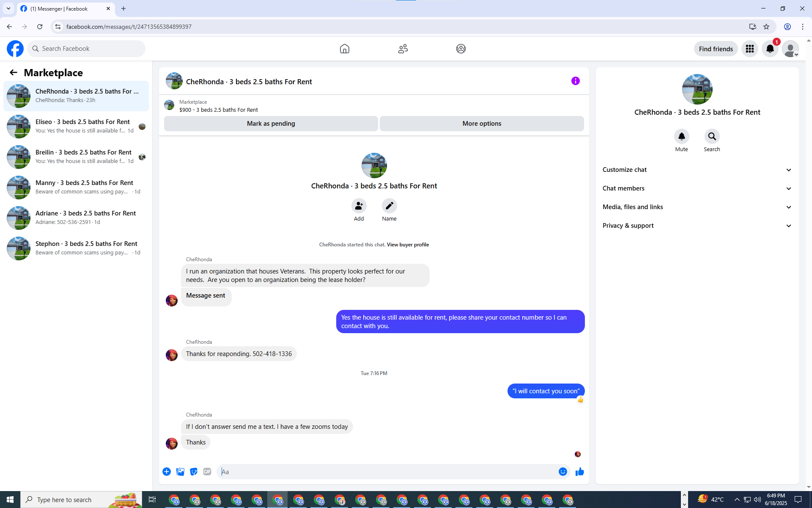This screenshot has width=812, height=508.
Task: Open the Stephon conversation
Action: point(76,248)
